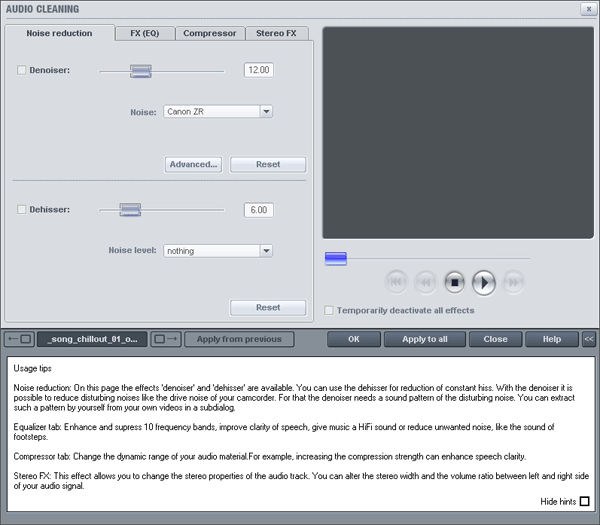The width and height of the screenshot is (600, 525).
Task: Play the audio preview
Action: pos(484,283)
